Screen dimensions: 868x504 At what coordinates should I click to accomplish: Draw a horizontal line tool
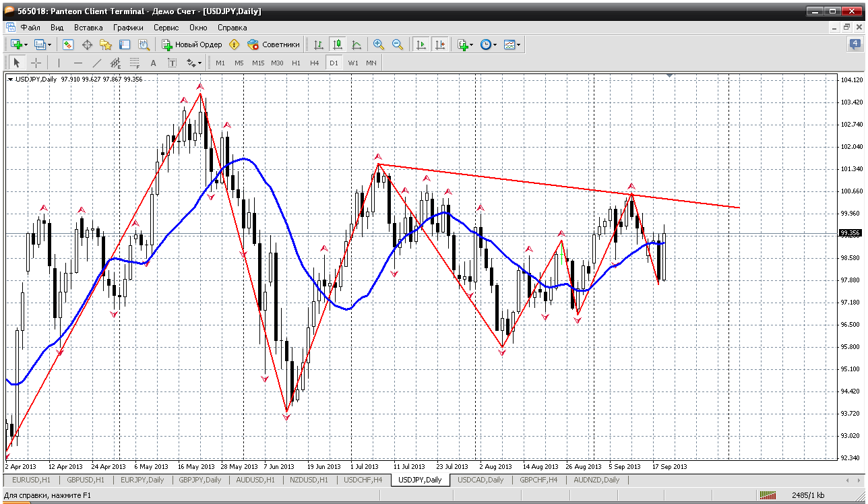click(77, 63)
